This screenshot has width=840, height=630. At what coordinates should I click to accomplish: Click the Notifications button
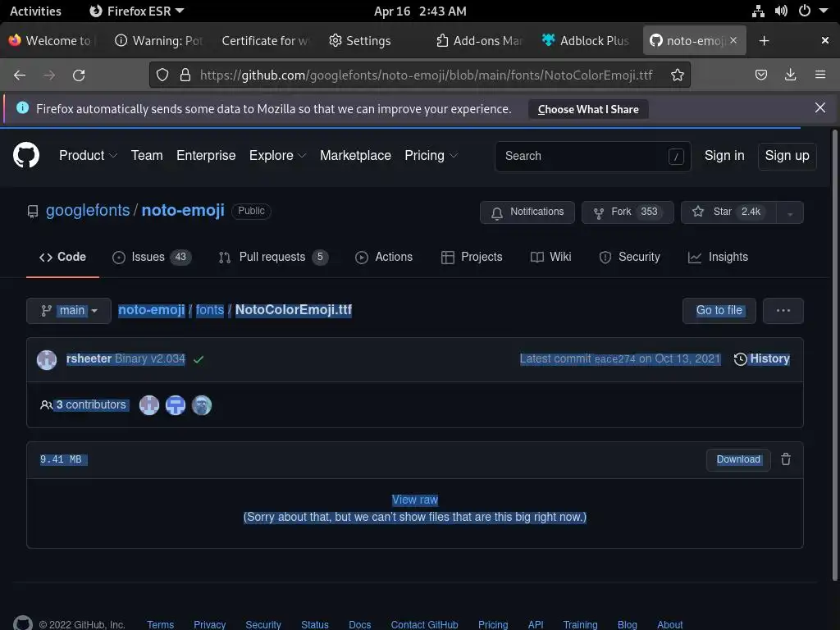527,212
